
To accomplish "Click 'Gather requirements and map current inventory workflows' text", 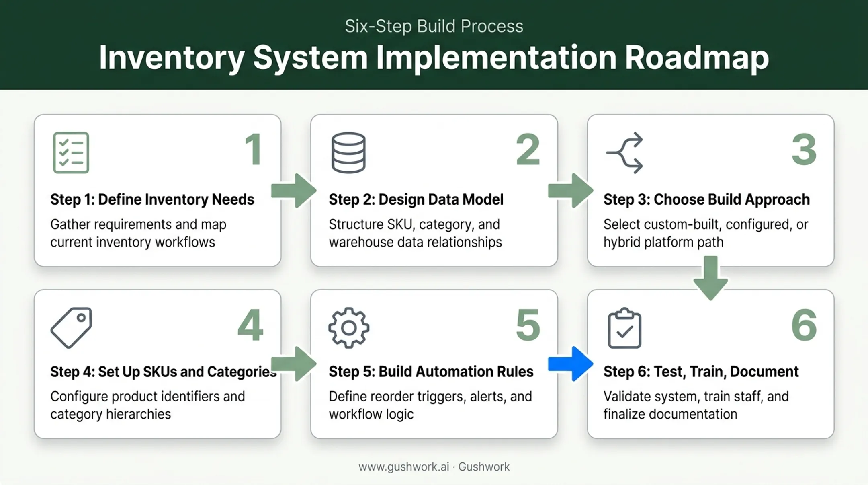I will click(138, 233).
